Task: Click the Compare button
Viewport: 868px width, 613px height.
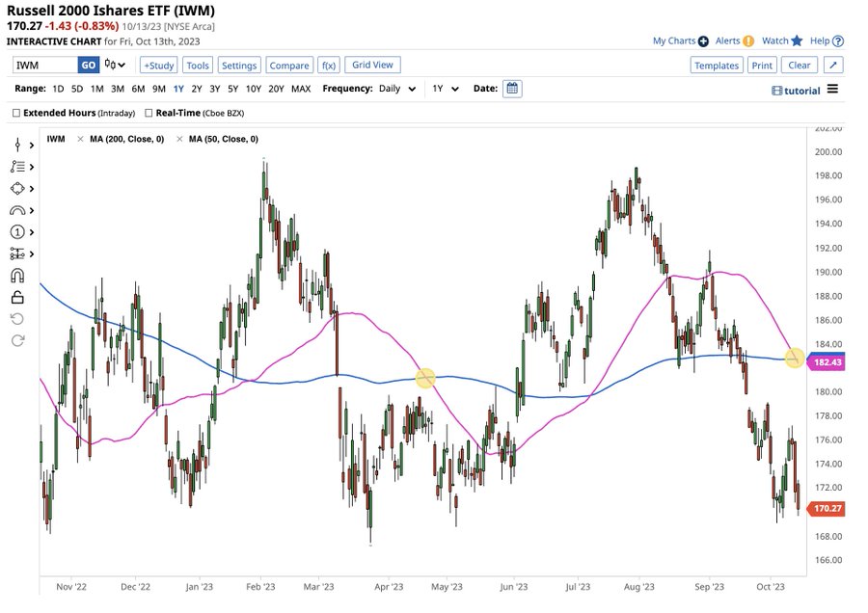Action: pos(289,66)
